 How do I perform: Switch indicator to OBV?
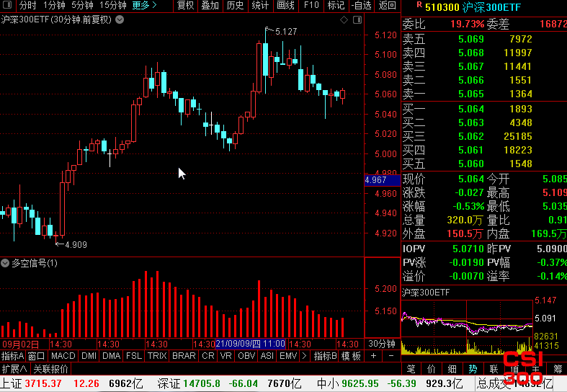[246, 356]
